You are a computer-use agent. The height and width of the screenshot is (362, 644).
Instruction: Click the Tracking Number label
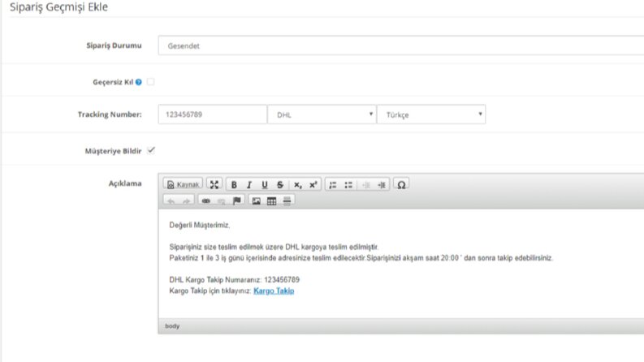click(110, 114)
